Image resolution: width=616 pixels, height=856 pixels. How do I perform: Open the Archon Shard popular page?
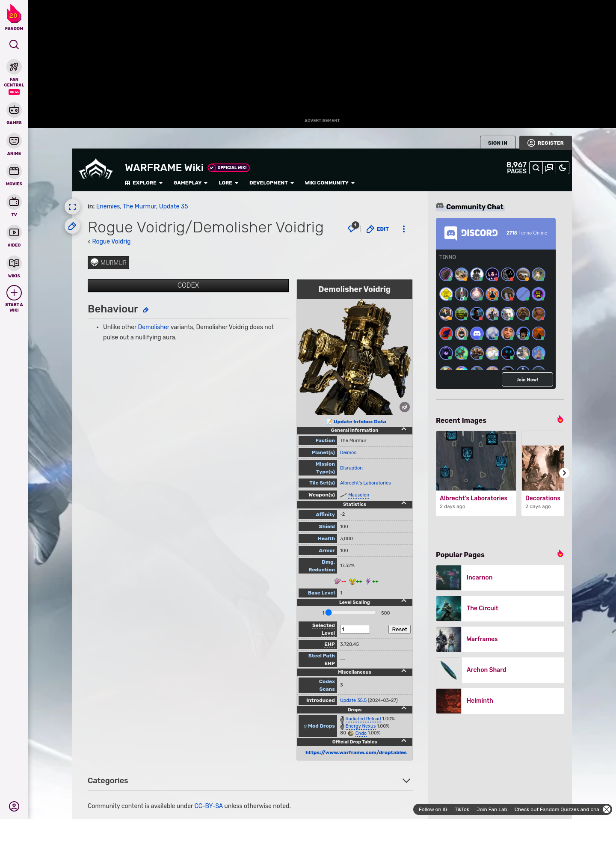click(500, 670)
